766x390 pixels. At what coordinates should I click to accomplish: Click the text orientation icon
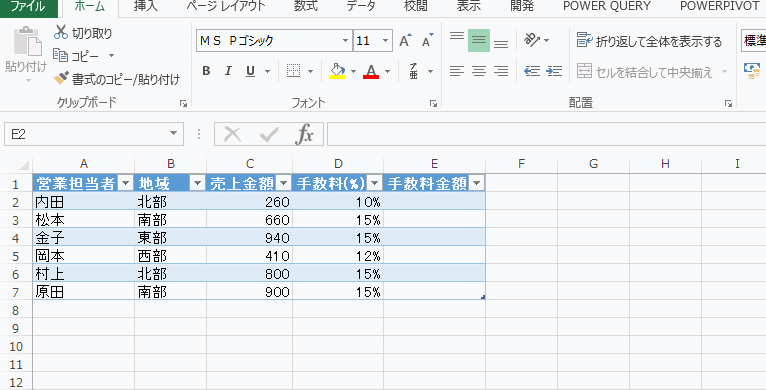[531, 40]
